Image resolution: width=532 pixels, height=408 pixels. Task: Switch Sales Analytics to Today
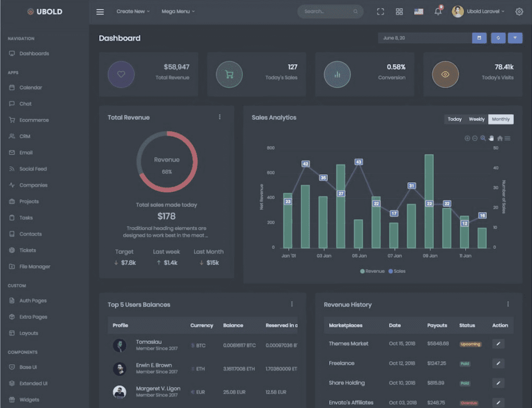point(455,119)
